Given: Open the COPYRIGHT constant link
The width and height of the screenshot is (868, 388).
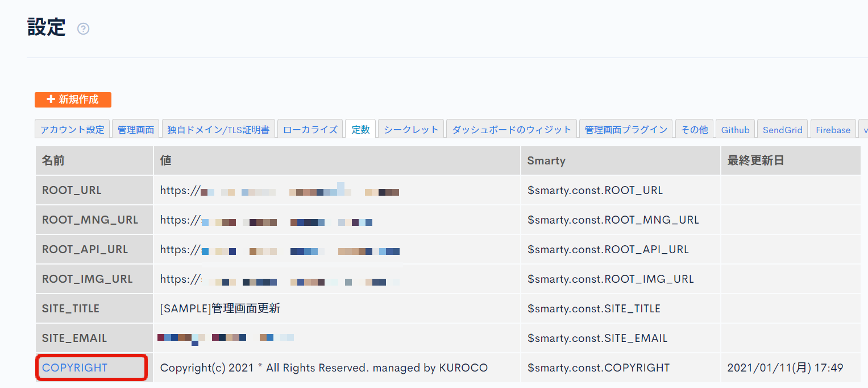Looking at the screenshot, I should (74, 368).
